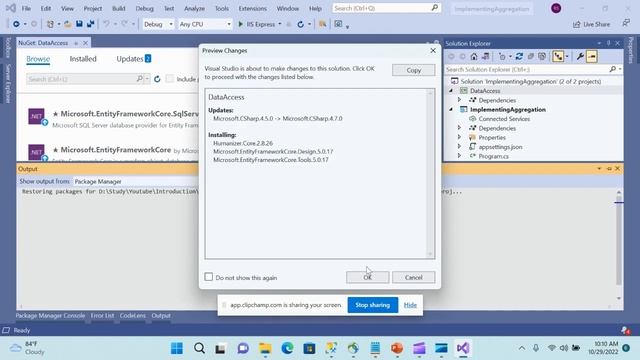Open Microsoft Edge from the taskbar
This screenshot has height=360, width=640.
(287, 348)
